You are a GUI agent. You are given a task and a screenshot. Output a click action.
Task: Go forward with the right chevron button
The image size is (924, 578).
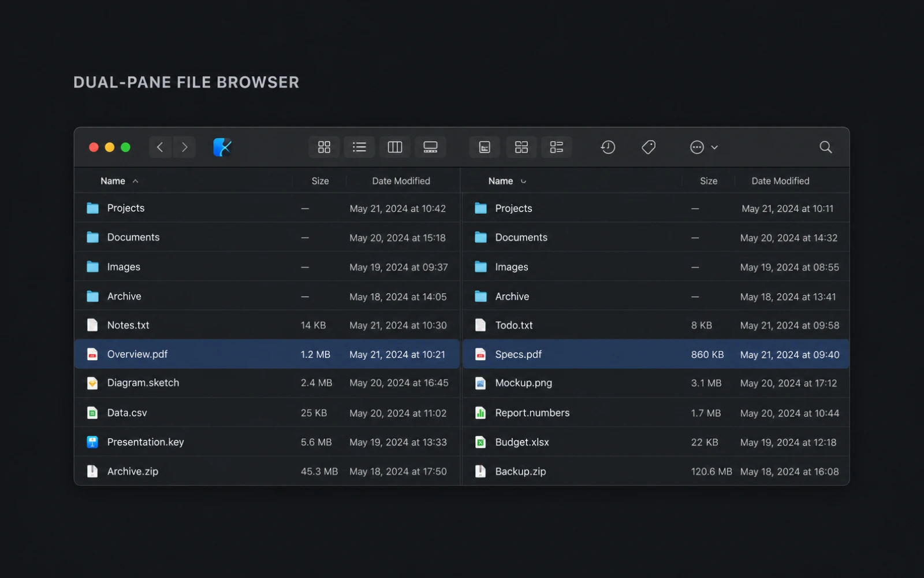184,147
